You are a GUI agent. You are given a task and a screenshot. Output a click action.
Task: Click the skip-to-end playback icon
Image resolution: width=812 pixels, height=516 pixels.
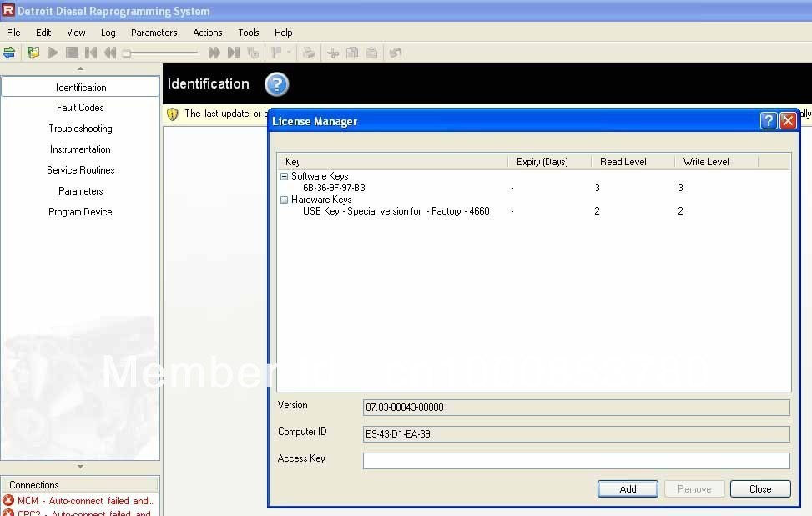234,53
